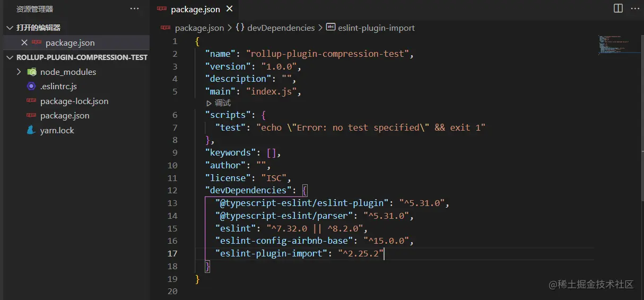The width and height of the screenshot is (644, 300).
Task: Click the split editor icon
Action: pyautogui.click(x=618, y=8)
